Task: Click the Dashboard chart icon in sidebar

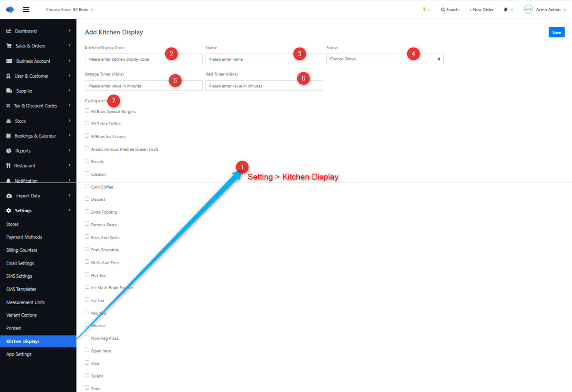Action: 9,31
